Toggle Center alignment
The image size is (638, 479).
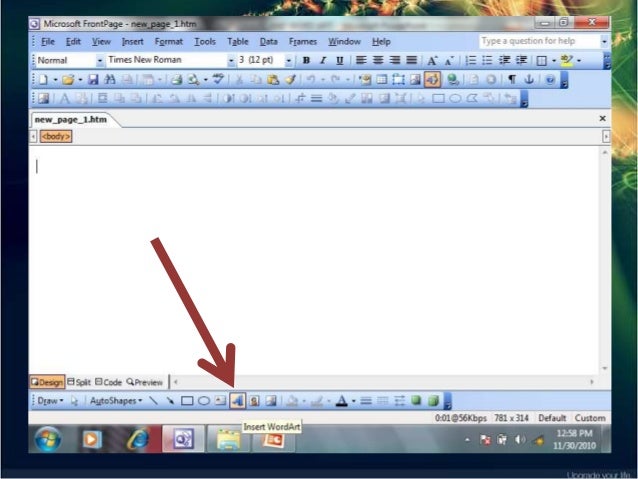coord(378,61)
